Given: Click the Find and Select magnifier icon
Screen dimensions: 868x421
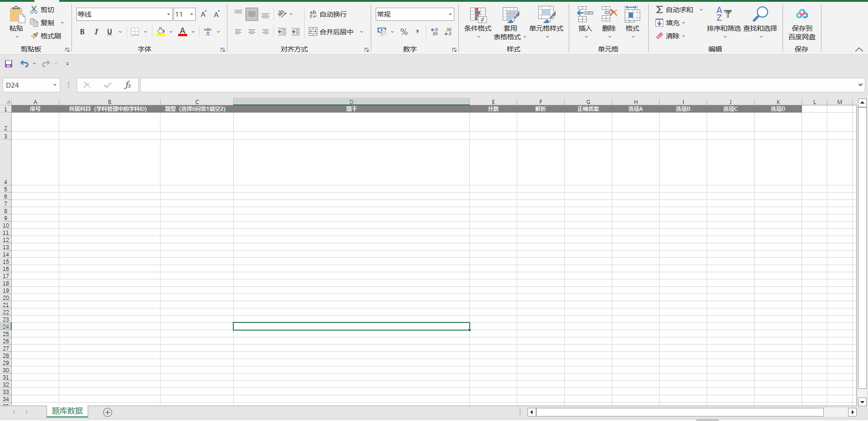Looking at the screenshot, I should pos(760,15).
